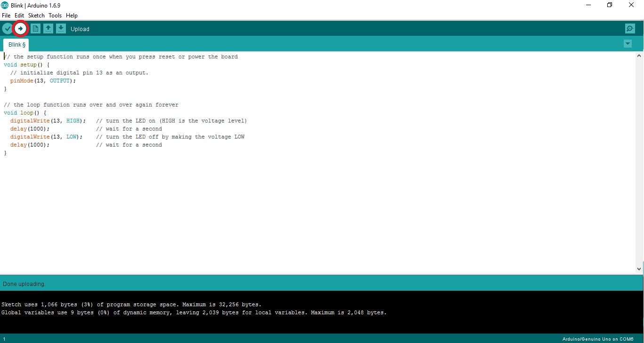The width and height of the screenshot is (644, 343).
Task: Select the Blink sketch tab
Action: tap(16, 44)
